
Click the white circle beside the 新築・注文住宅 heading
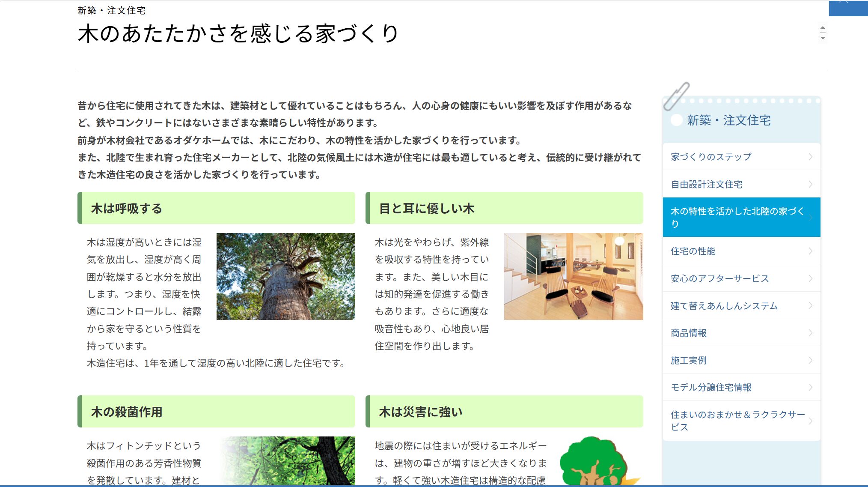[x=677, y=120]
